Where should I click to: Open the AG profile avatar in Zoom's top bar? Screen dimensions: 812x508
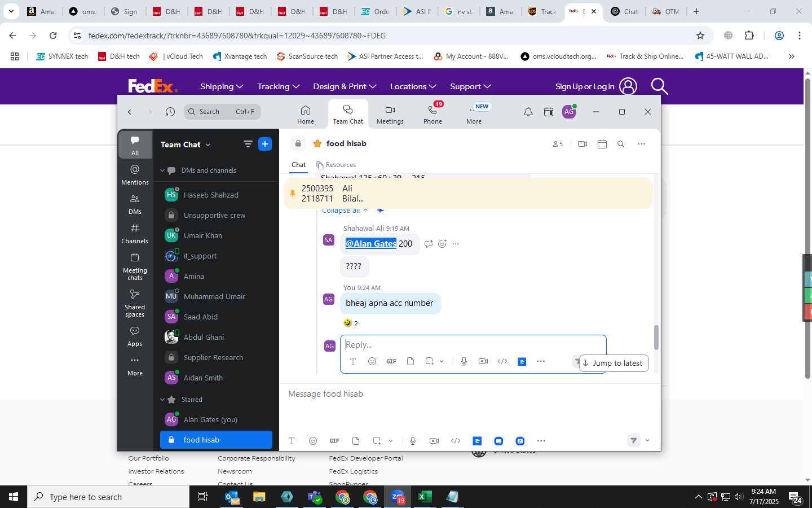point(569,112)
